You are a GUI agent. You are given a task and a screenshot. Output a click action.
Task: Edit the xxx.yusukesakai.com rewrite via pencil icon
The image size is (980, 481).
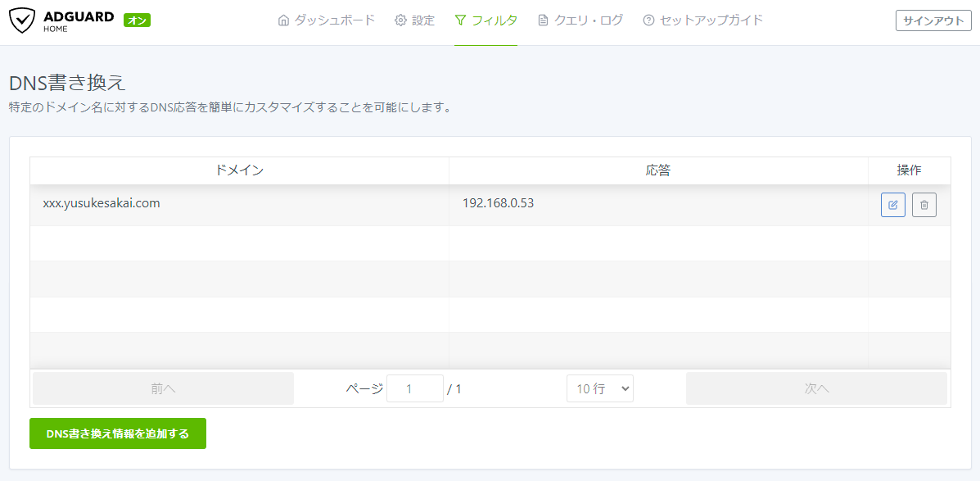click(892, 204)
